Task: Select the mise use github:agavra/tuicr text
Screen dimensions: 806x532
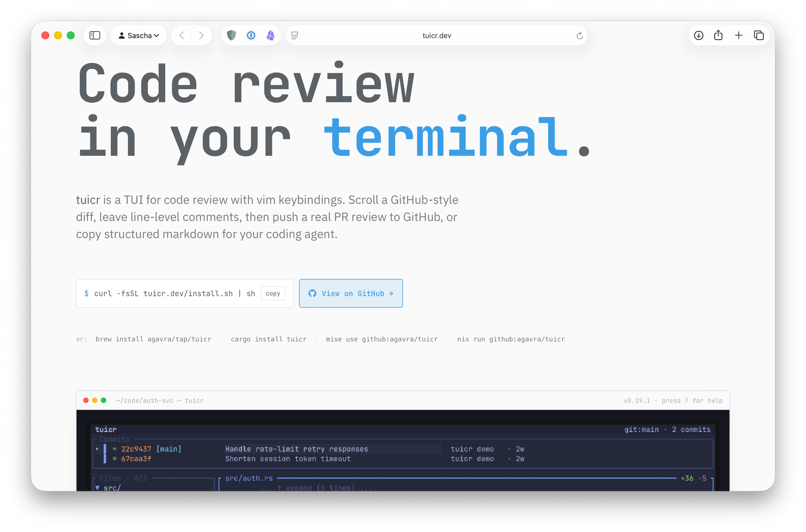Action: (382, 339)
